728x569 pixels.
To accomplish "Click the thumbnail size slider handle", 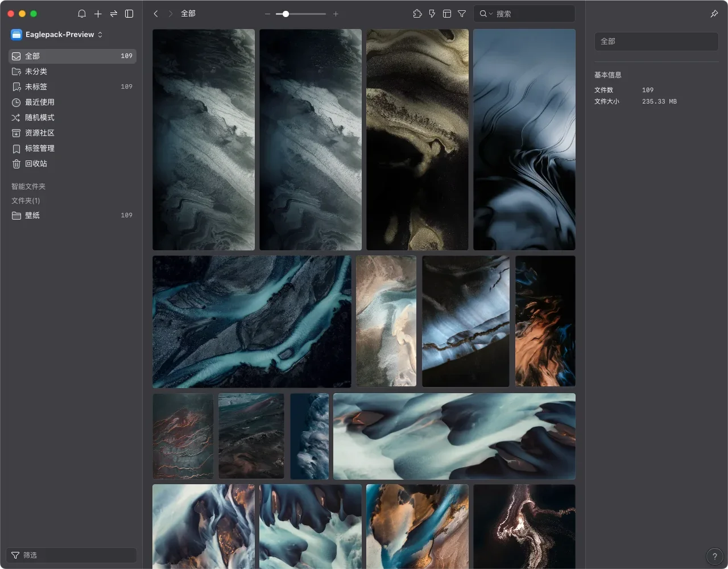I will point(286,14).
